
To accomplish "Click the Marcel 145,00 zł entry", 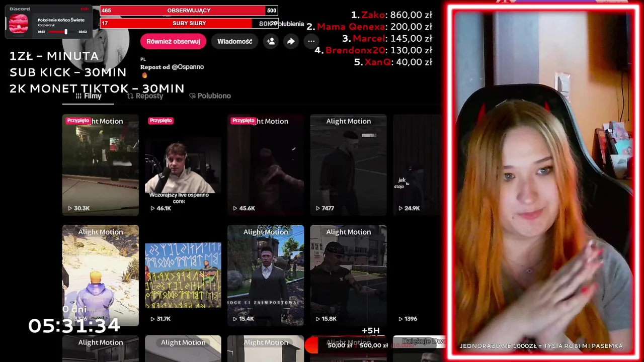I will (x=387, y=38).
